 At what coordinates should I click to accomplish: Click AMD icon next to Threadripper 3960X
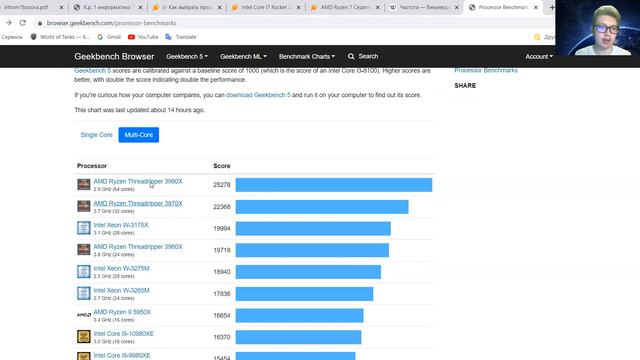tap(84, 249)
